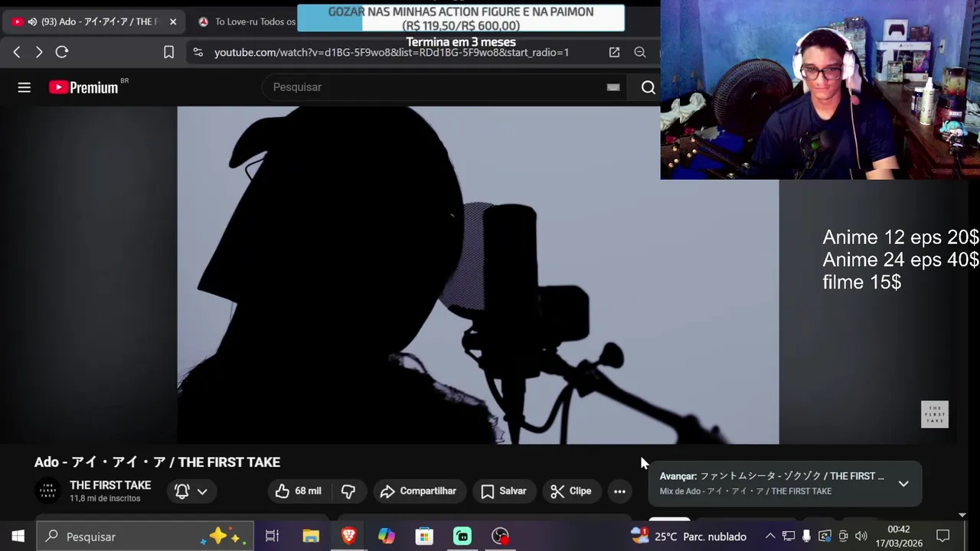Open File Explorer from the taskbar
This screenshot has height=551, width=980.
click(310, 536)
